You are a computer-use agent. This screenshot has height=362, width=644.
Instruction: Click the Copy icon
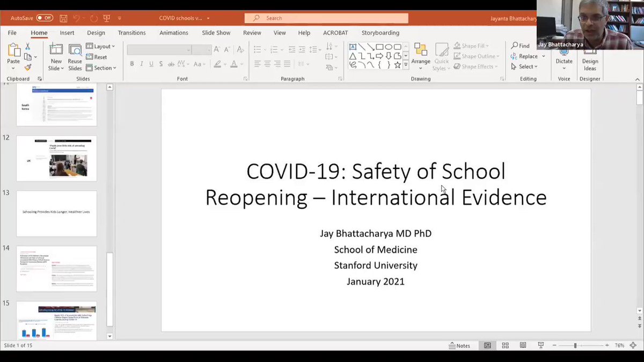click(28, 57)
